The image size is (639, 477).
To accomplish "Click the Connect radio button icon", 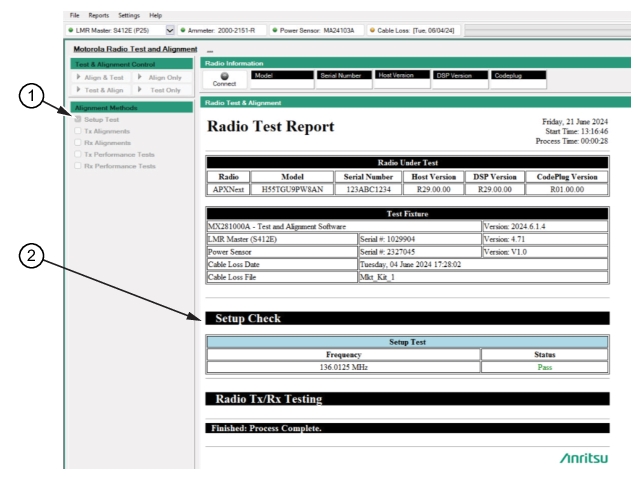I will pyautogui.click(x=225, y=76).
